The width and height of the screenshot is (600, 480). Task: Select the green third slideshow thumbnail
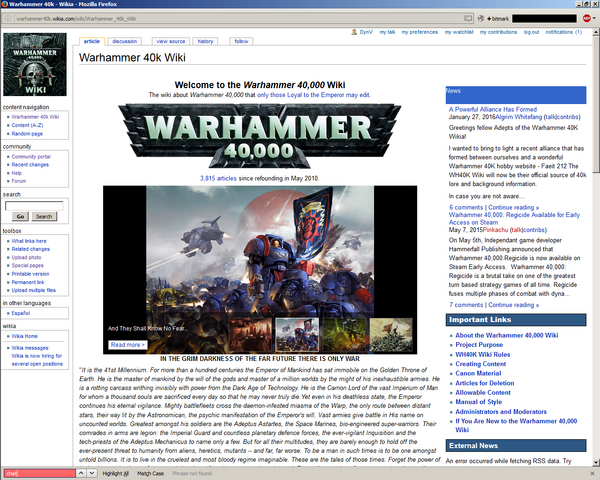[344, 335]
